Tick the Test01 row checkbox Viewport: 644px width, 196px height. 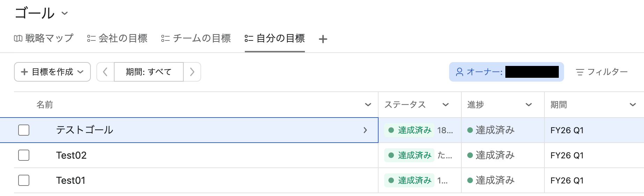click(x=24, y=180)
